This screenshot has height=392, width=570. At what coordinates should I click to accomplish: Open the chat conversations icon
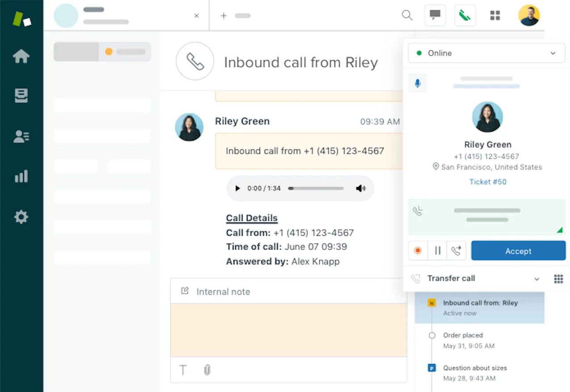435,15
